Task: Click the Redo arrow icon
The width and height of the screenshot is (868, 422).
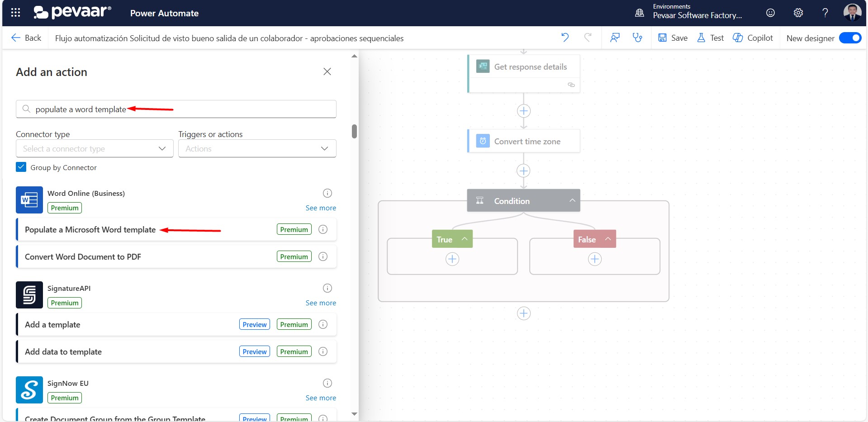Action: [x=588, y=38]
